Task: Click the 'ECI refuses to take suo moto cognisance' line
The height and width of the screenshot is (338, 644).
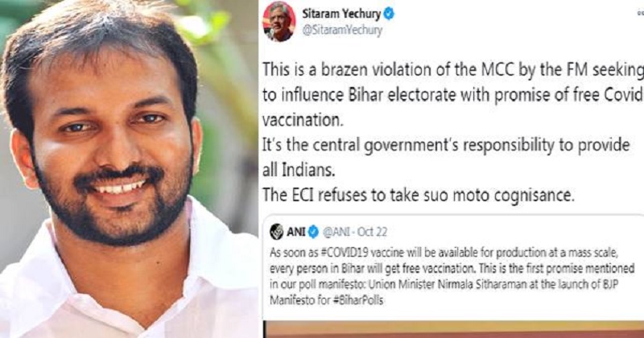Action: [x=418, y=195]
